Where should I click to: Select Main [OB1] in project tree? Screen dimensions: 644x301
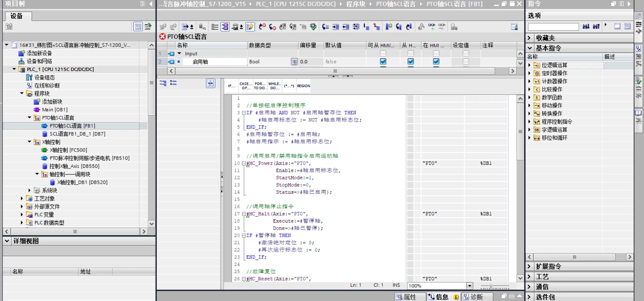55,109
